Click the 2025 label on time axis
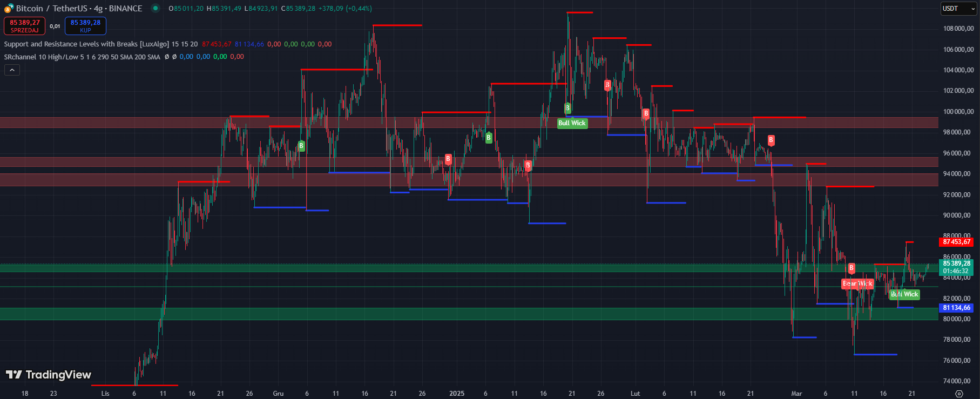 tap(457, 394)
